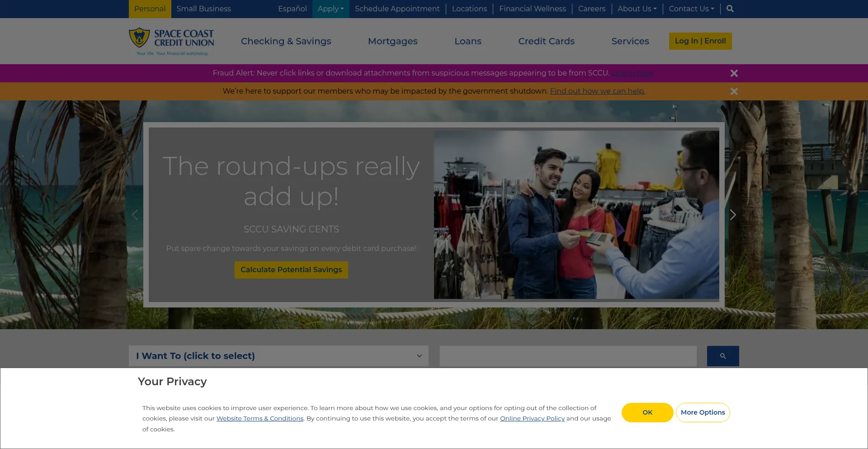The image size is (868, 449).
Task: Open the Apply dropdown menu
Action: 330,9
